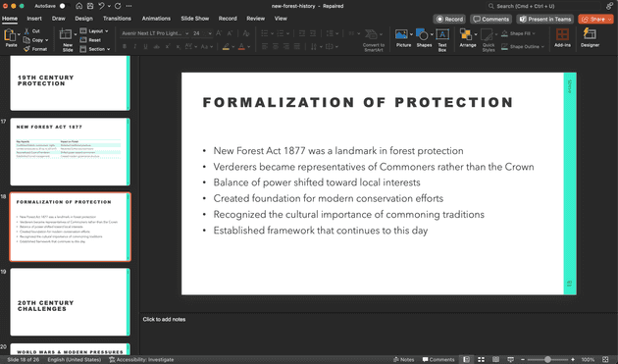This screenshot has height=364, width=618.
Task: Open the Add-ins store icon
Action: pos(562,34)
